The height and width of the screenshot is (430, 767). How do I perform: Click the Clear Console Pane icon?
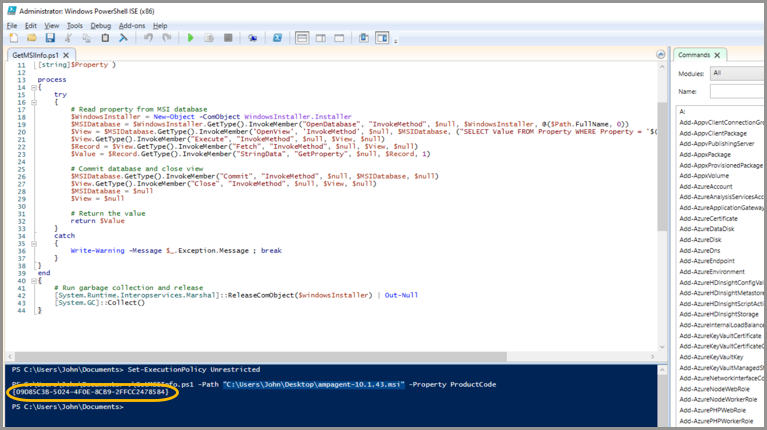tap(124, 38)
